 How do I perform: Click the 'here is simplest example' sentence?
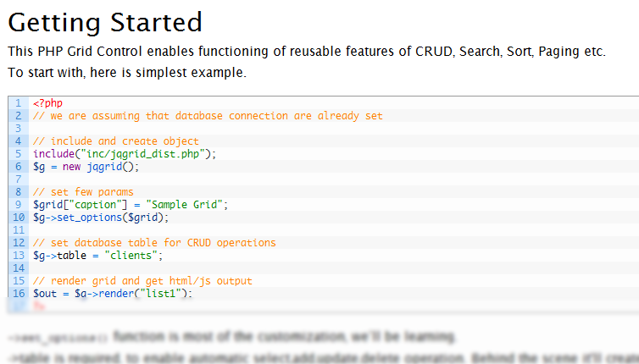[127, 73]
